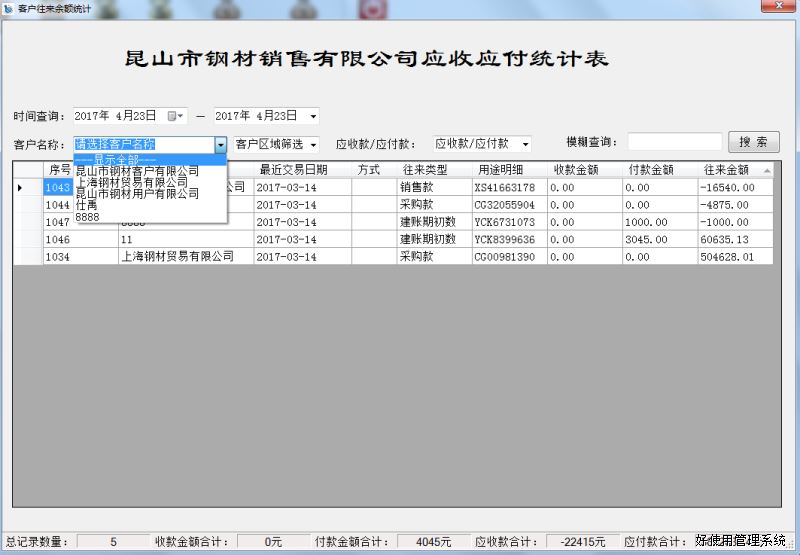Sort by the 最近交易日期 column header
This screenshot has height=555, width=800.
click(x=293, y=170)
